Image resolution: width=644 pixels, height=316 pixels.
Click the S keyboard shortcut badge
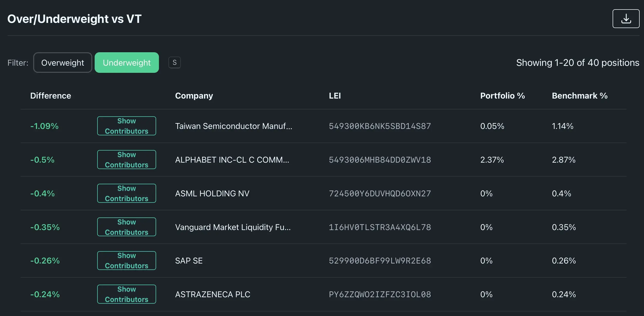tap(174, 63)
